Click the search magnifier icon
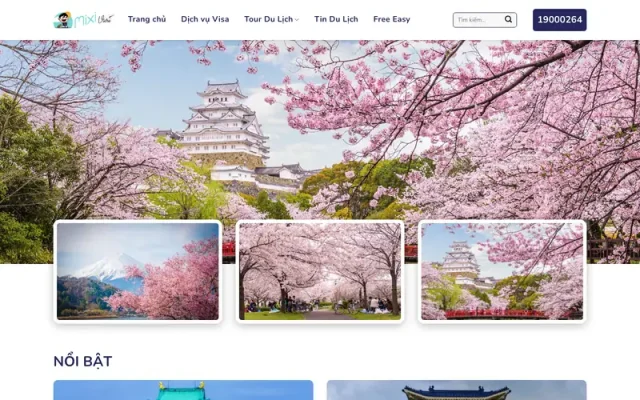This screenshot has width=640, height=400. [508, 19]
